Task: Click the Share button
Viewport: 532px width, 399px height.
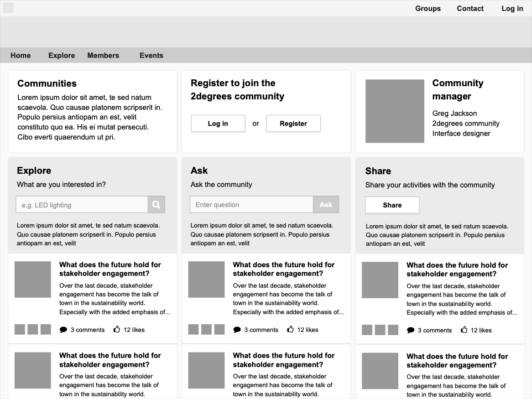Action: click(x=392, y=205)
